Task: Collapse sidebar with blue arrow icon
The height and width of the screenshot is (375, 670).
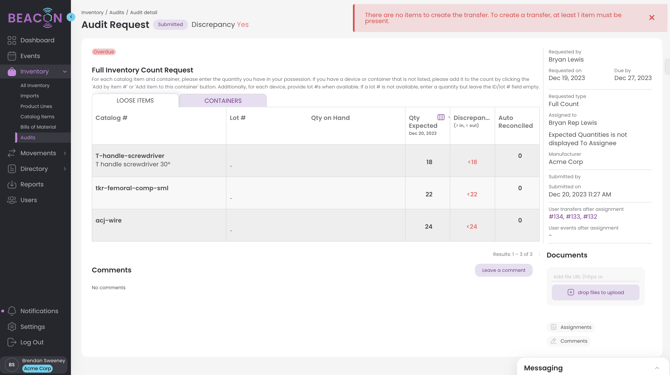Action: (71, 17)
